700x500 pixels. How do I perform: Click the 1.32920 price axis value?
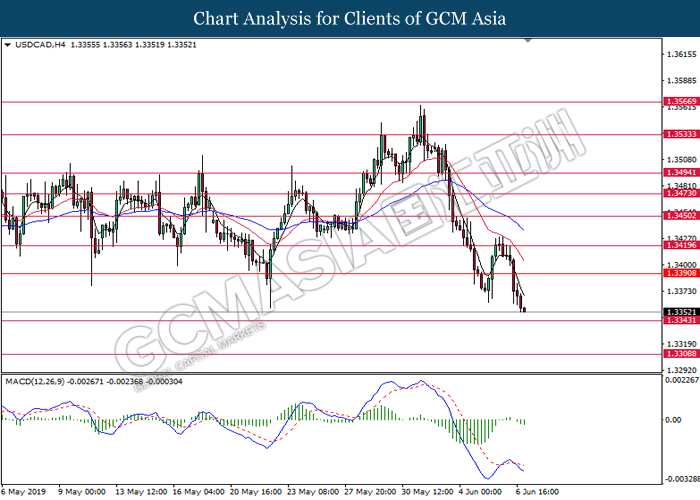681,370
